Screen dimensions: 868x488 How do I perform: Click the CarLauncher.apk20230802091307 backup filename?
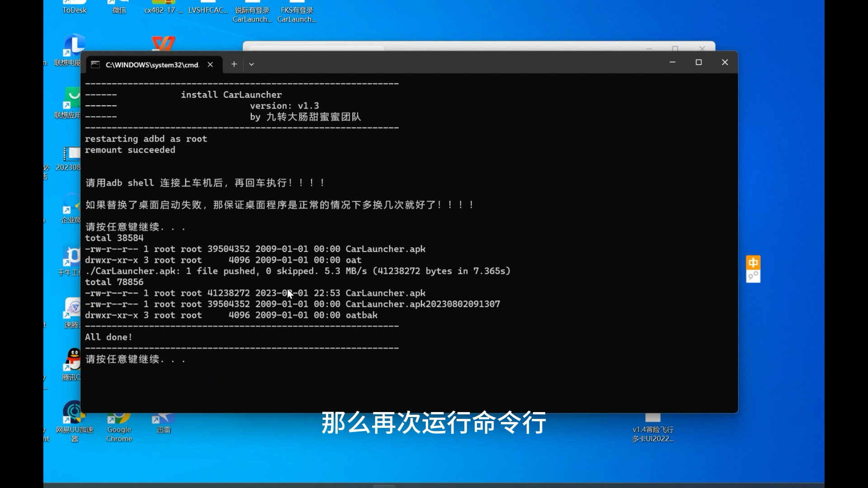coord(423,304)
